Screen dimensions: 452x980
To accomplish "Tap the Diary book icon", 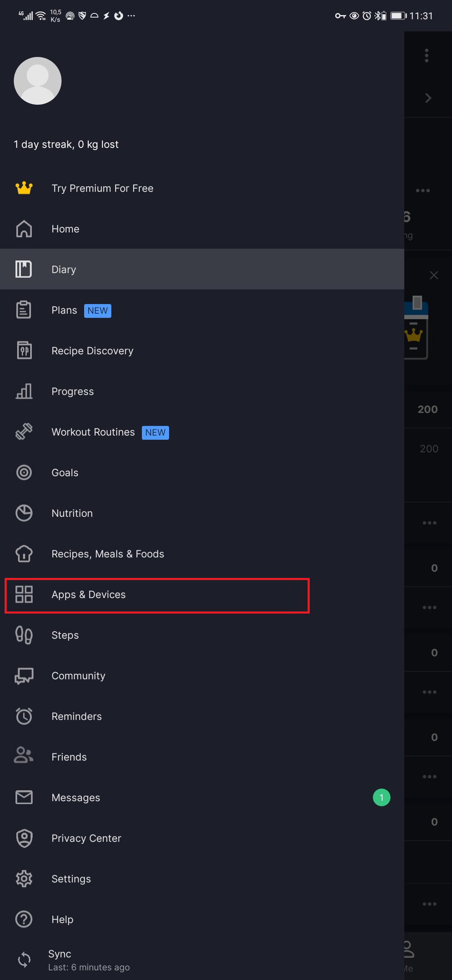I will click(x=24, y=269).
